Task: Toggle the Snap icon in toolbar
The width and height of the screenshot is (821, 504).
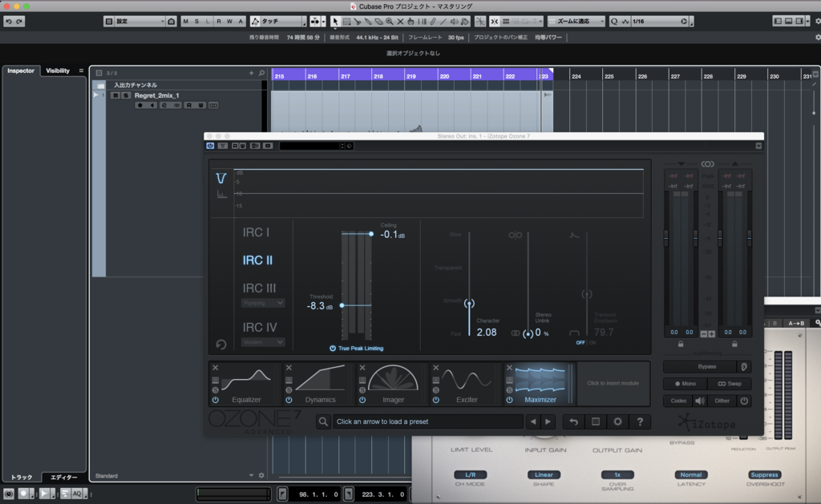Action: (494, 22)
